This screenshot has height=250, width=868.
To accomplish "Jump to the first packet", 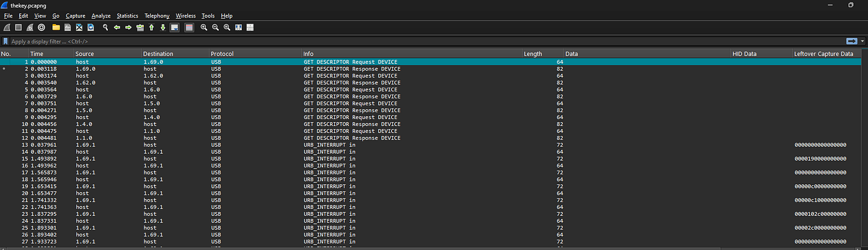I will click(x=152, y=27).
